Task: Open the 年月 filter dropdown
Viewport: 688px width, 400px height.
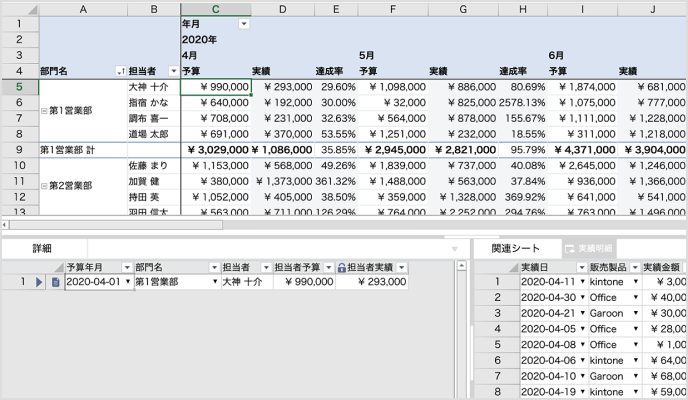Action: click(244, 23)
